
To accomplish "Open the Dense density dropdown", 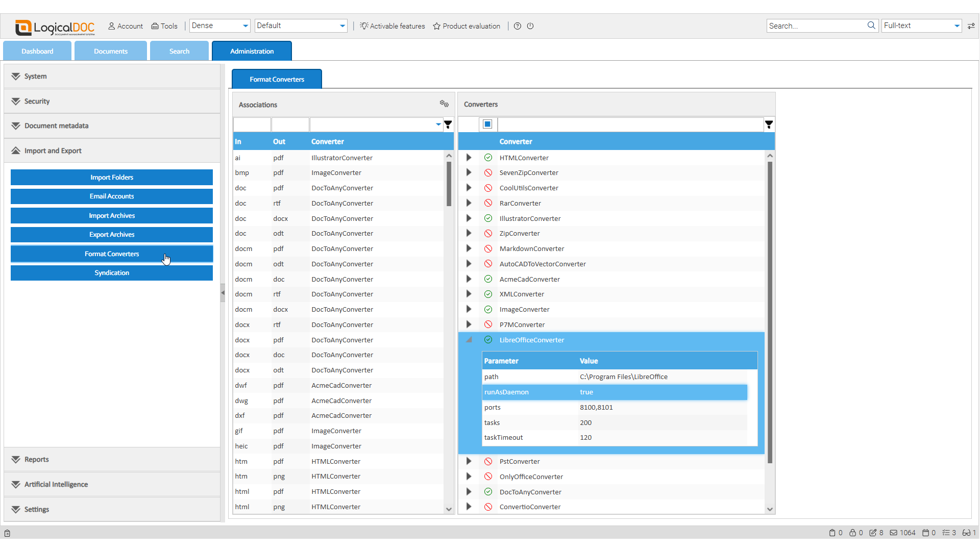I will (x=219, y=26).
